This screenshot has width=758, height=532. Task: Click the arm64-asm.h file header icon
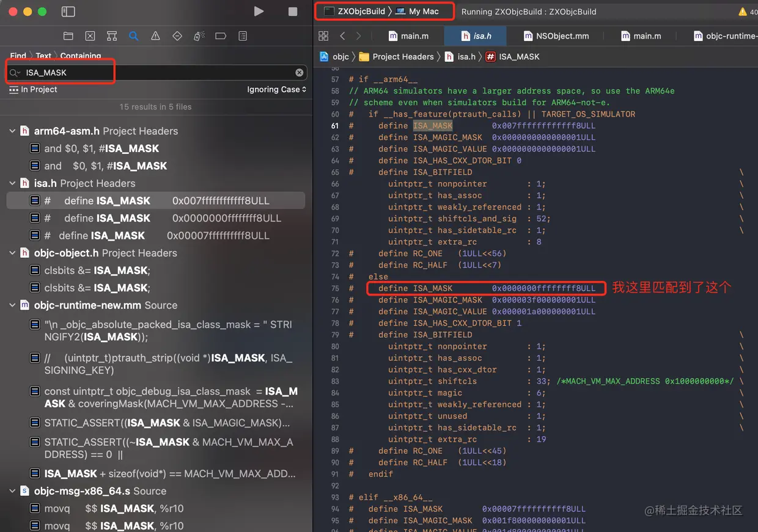click(x=24, y=131)
